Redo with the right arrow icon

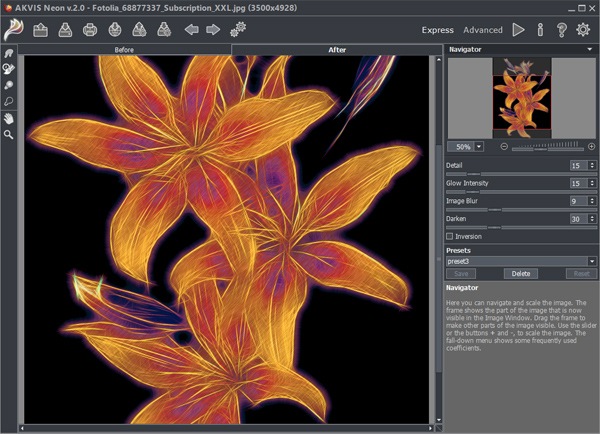pyautogui.click(x=213, y=29)
